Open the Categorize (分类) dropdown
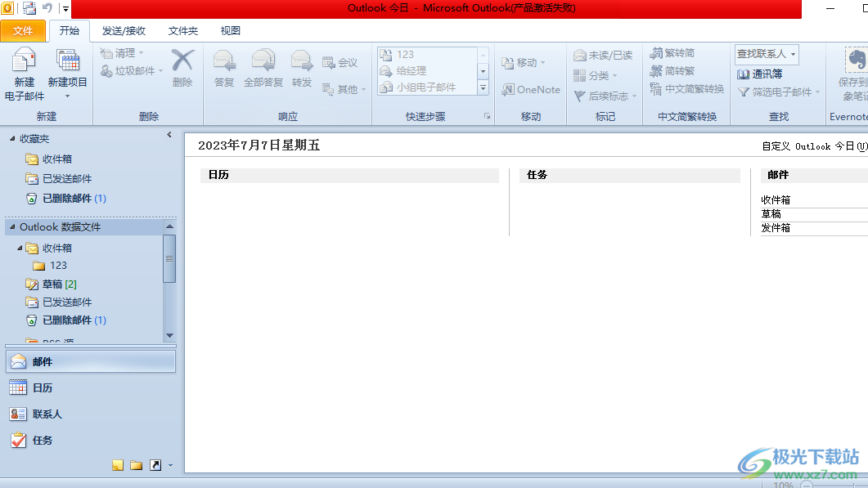 coord(595,75)
